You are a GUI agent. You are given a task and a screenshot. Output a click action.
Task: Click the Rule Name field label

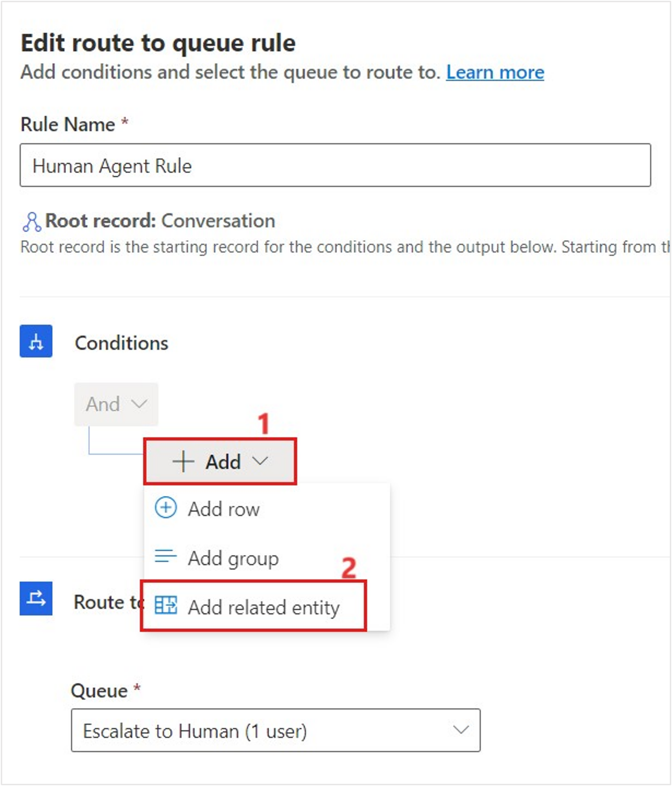click(68, 125)
